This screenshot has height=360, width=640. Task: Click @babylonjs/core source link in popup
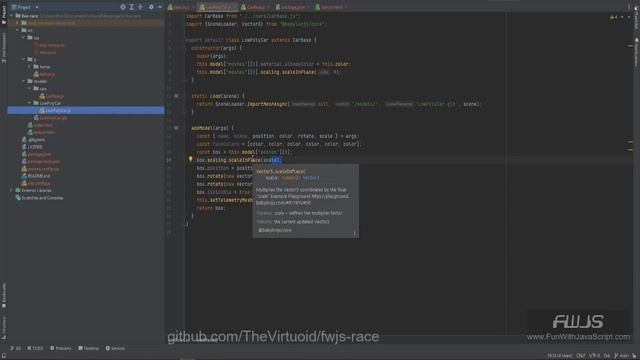(275, 230)
